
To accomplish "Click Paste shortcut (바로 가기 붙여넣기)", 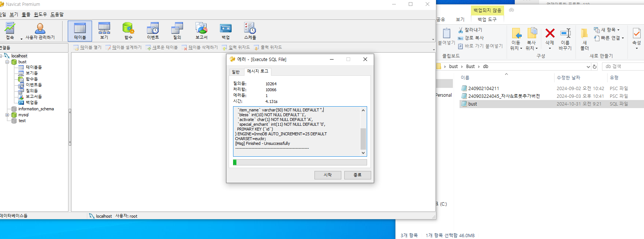I will pyautogui.click(x=480, y=46).
